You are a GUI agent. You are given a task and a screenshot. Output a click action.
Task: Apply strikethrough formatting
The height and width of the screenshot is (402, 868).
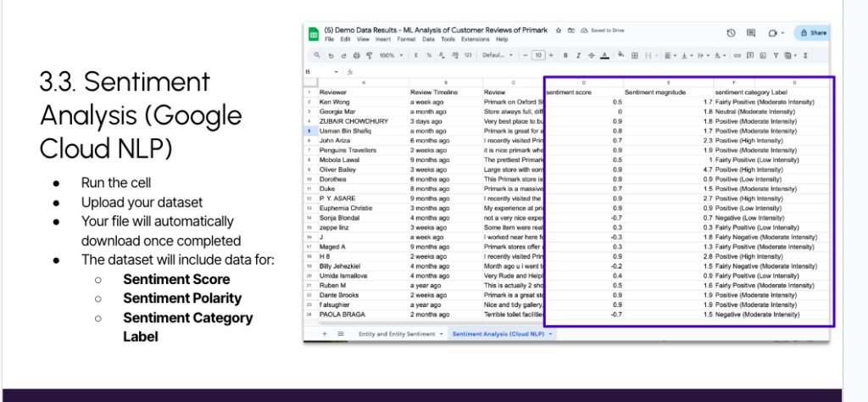click(591, 55)
